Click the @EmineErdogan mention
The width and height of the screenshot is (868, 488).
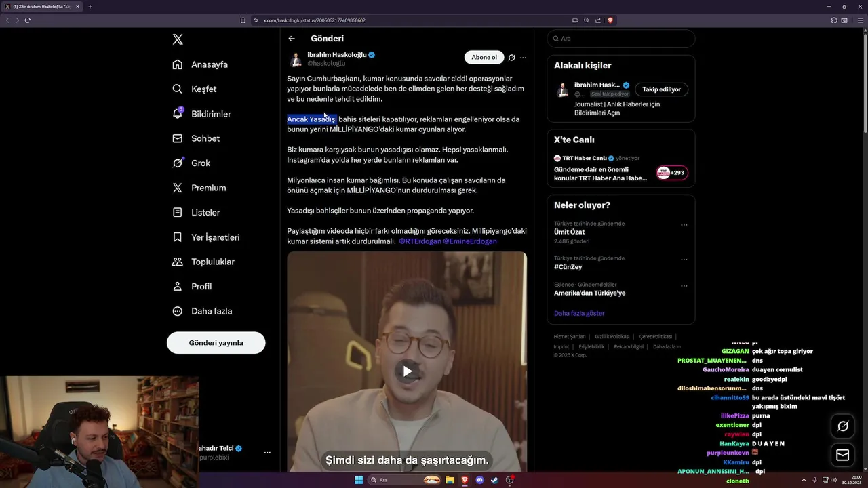[x=470, y=241]
